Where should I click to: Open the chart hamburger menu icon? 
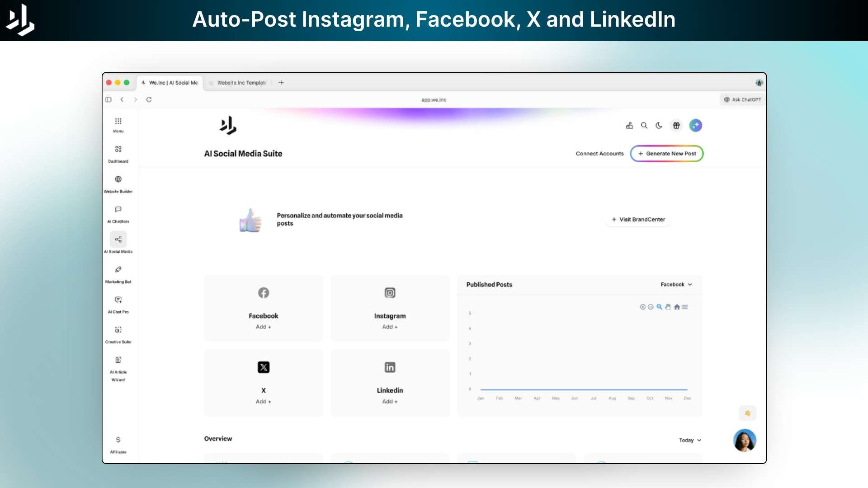(685, 307)
